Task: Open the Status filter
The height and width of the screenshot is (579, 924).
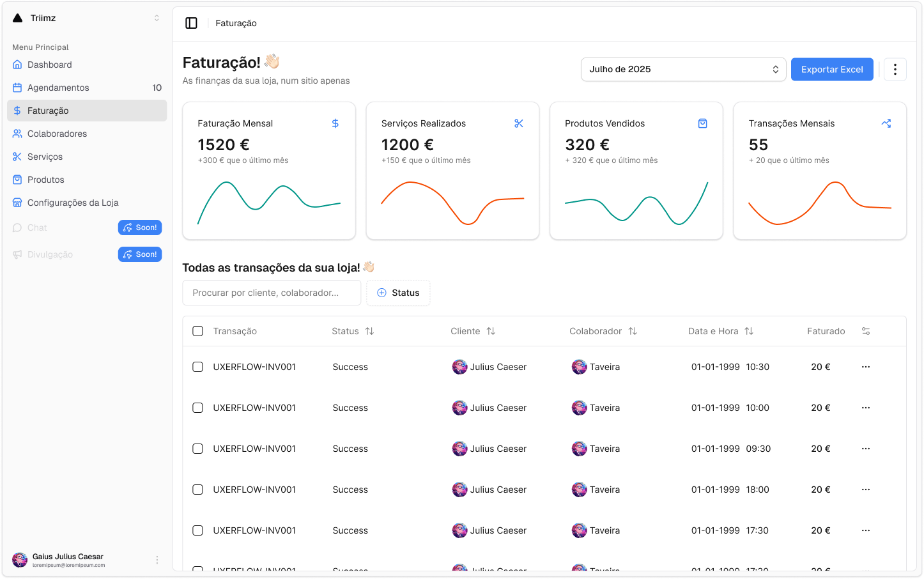Action: coord(398,293)
